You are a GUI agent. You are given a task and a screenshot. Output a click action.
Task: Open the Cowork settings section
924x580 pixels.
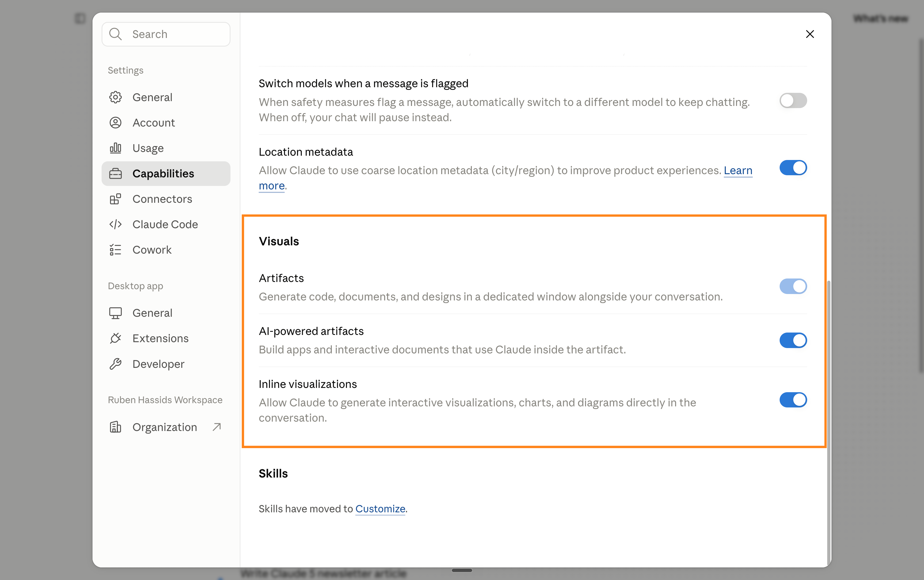pos(166,250)
